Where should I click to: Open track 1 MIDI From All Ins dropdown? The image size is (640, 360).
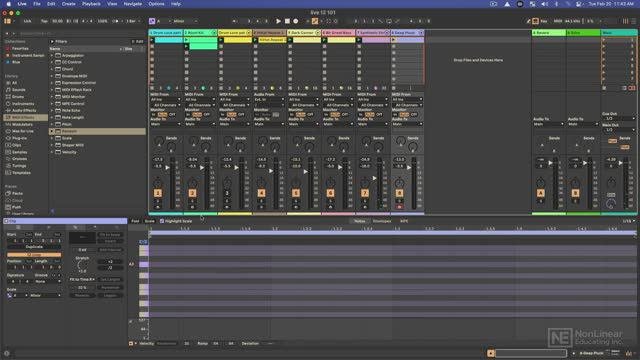[166, 99]
